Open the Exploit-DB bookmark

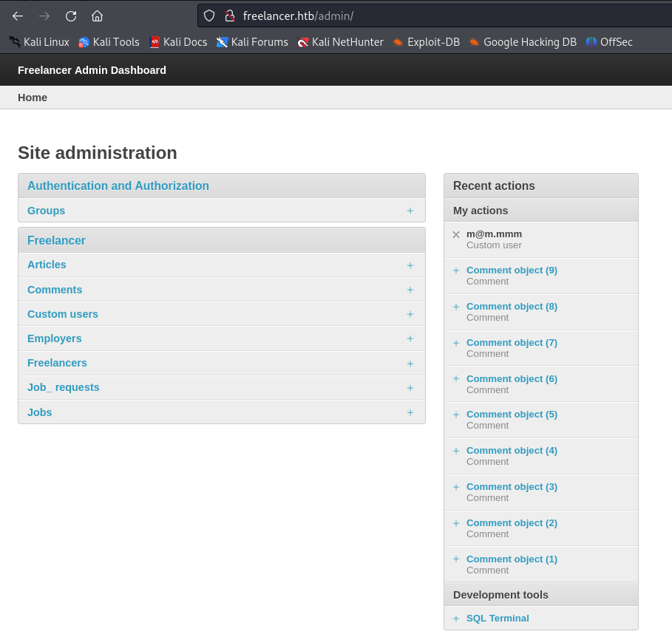click(x=426, y=42)
